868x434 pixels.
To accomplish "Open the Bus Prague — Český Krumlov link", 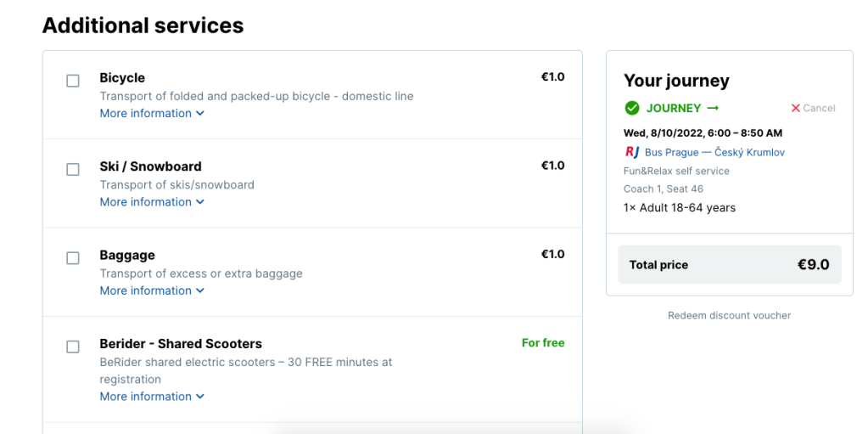I will pyautogui.click(x=714, y=152).
